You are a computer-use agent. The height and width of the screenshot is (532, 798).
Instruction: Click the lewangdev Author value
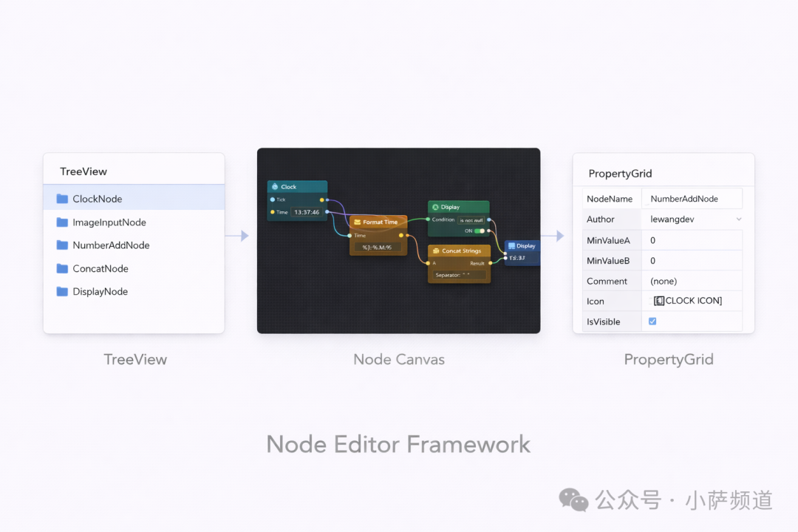pos(672,219)
